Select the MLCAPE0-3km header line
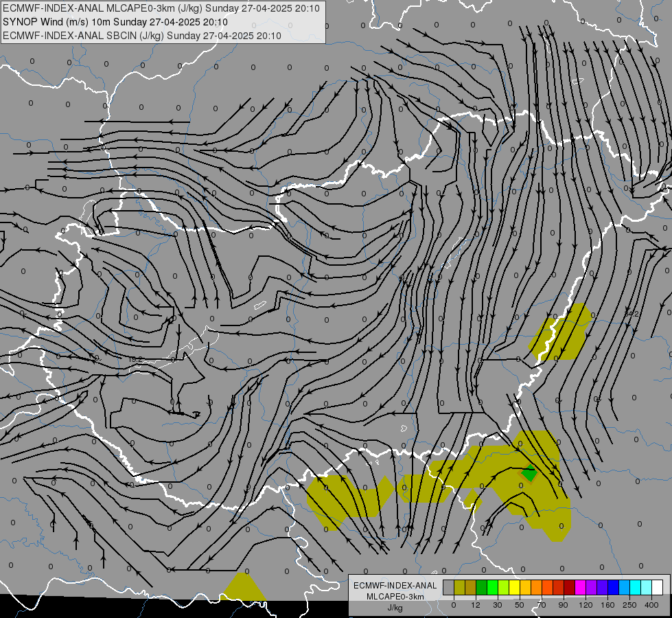672x618 pixels. tap(161, 8)
